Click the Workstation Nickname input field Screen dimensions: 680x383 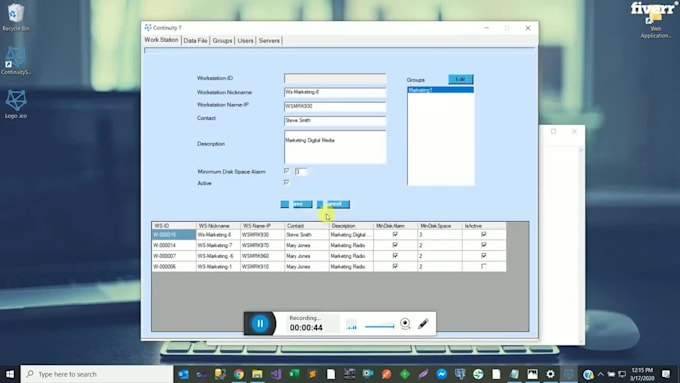tap(335, 92)
